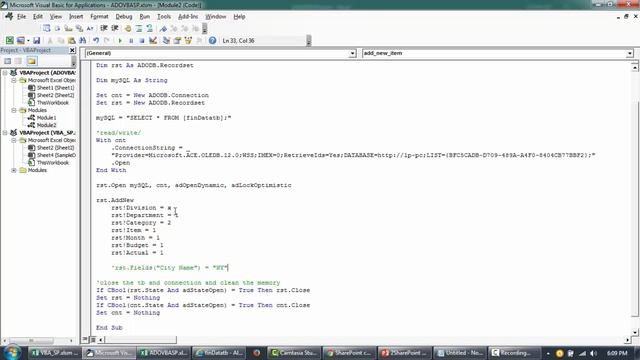Select Sheet4 in the VBA_SP project
The height and width of the screenshot is (360, 640).
[x=56, y=155]
